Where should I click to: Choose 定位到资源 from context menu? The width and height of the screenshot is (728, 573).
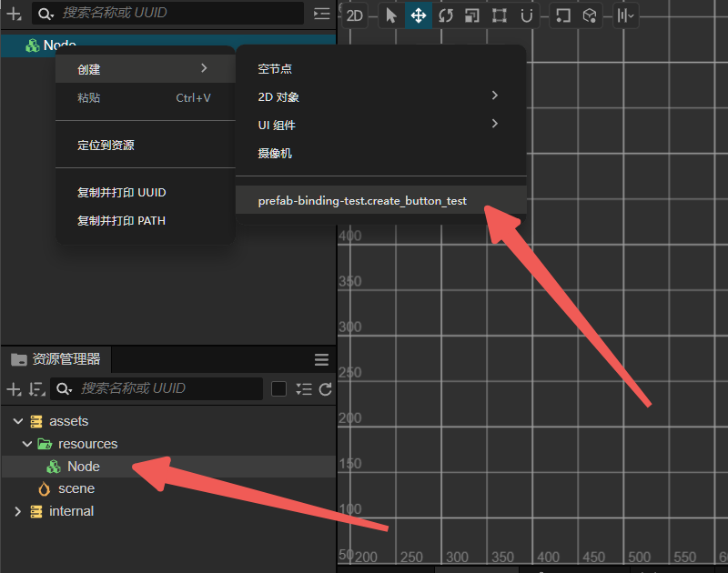point(146,145)
